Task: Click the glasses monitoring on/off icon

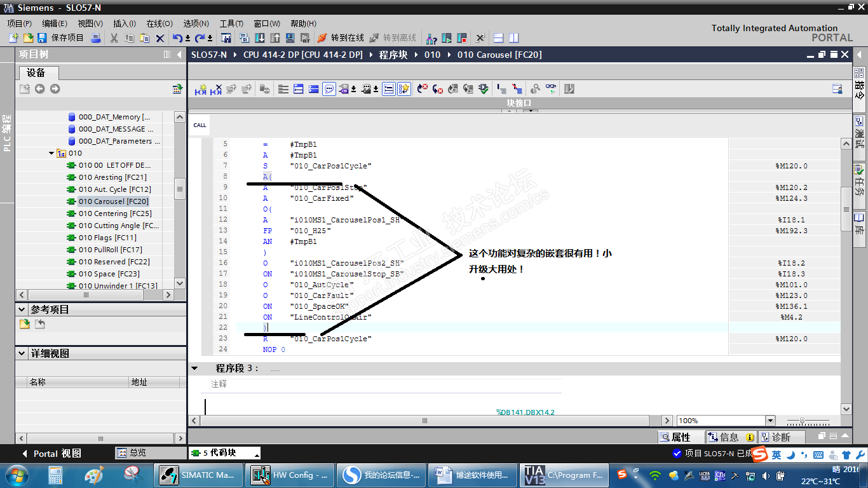Action: [550, 89]
